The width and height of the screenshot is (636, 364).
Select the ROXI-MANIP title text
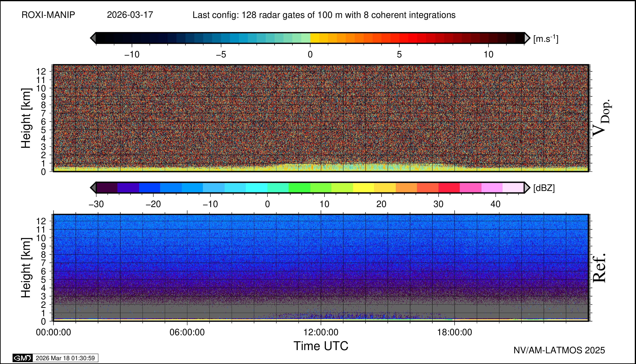(x=48, y=15)
